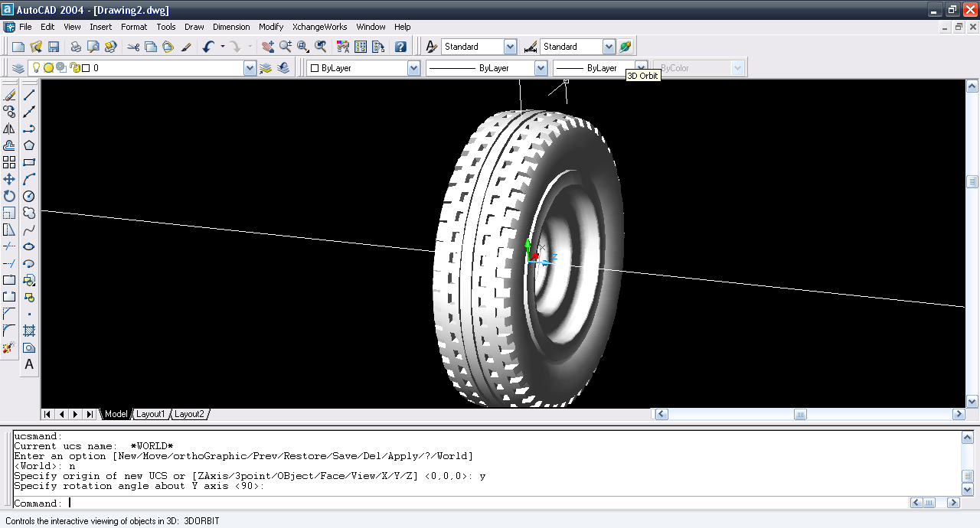Image resolution: width=980 pixels, height=528 pixels.
Task: Open the ByLayer color dropdown
Action: pos(413,68)
